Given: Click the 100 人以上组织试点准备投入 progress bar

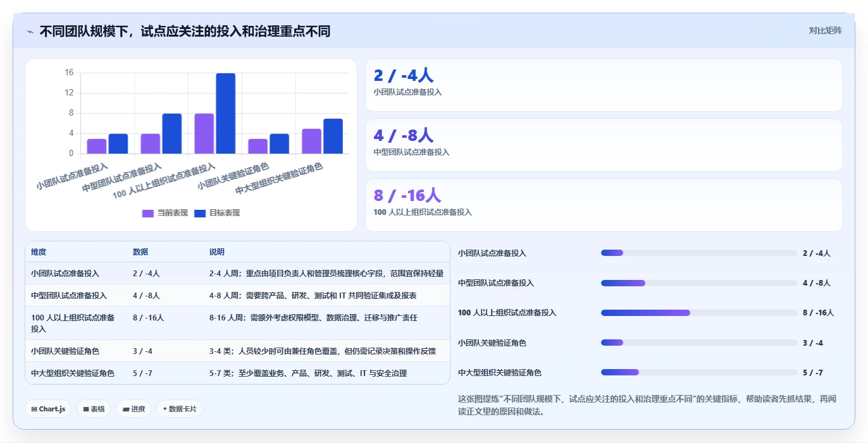Looking at the screenshot, I should (699, 313).
